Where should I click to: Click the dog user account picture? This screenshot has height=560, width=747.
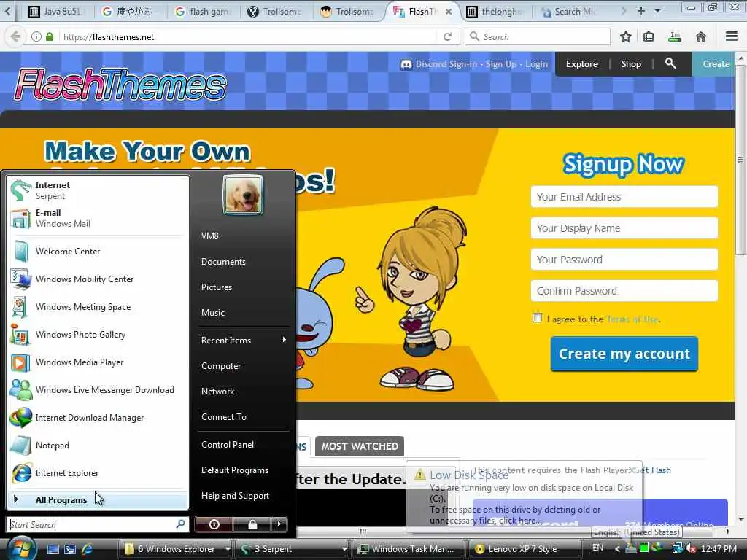243,194
